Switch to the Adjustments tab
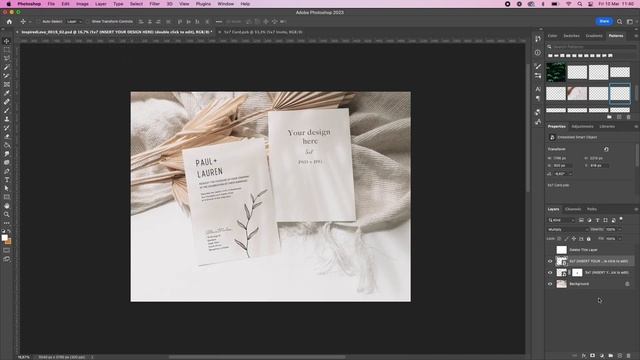 point(582,127)
